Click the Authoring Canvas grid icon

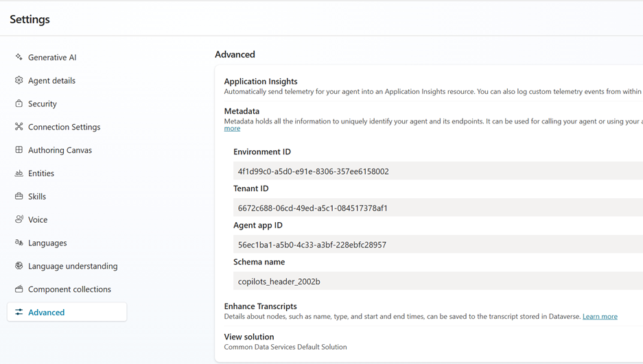[x=19, y=150]
